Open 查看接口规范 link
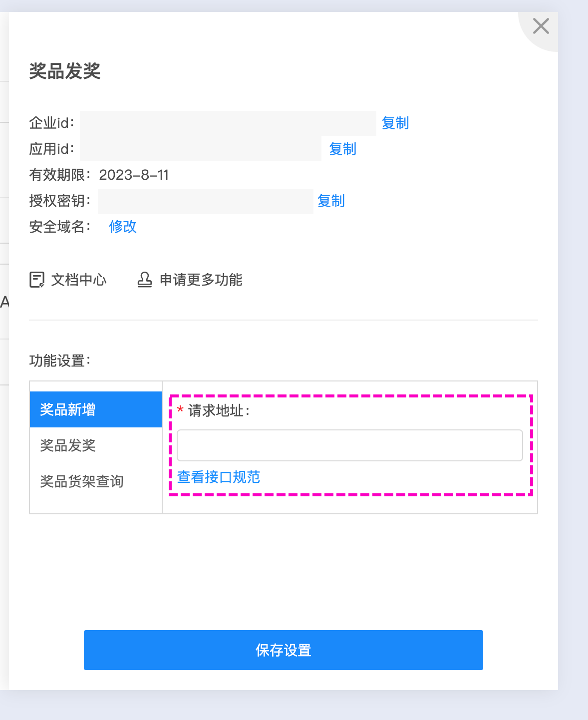This screenshot has height=720, width=588. tap(219, 477)
